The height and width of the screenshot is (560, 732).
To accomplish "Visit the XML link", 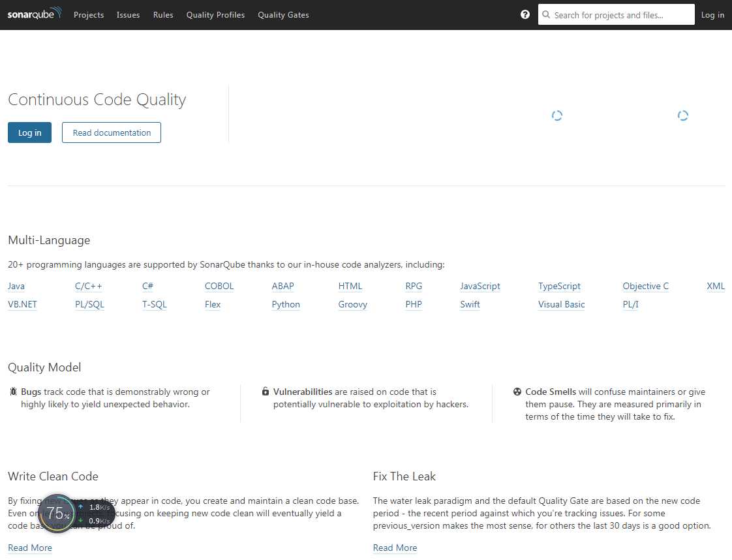I will tap(716, 286).
